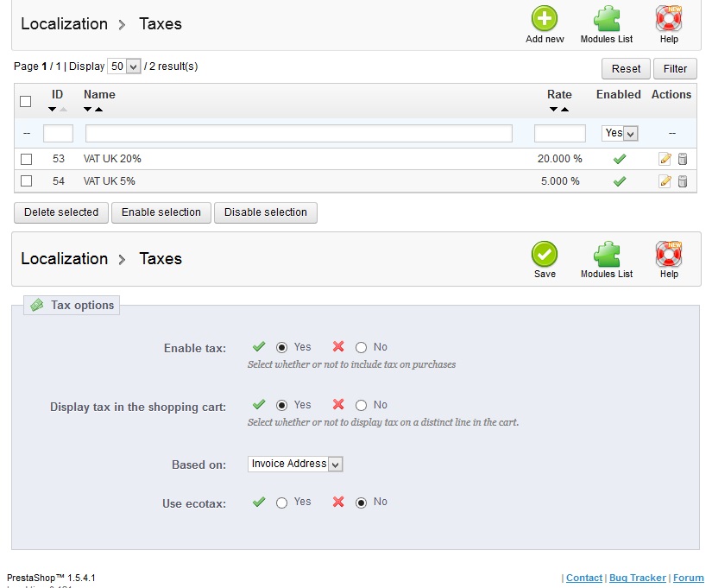This screenshot has width=712, height=588.
Task: Open Modules List in lower toolbar
Action: [607, 254]
